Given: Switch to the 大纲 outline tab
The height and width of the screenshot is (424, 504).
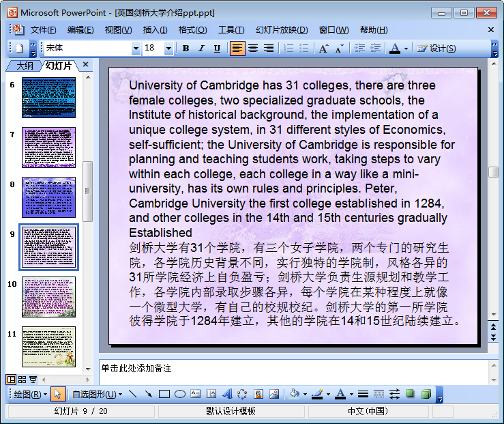Looking at the screenshot, I should coord(25,66).
